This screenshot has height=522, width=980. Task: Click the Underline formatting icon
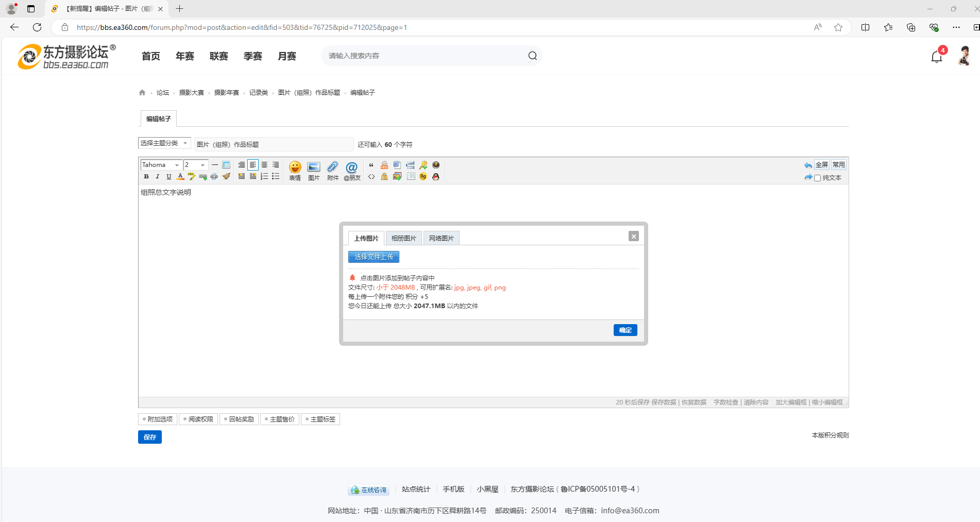point(169,177)
